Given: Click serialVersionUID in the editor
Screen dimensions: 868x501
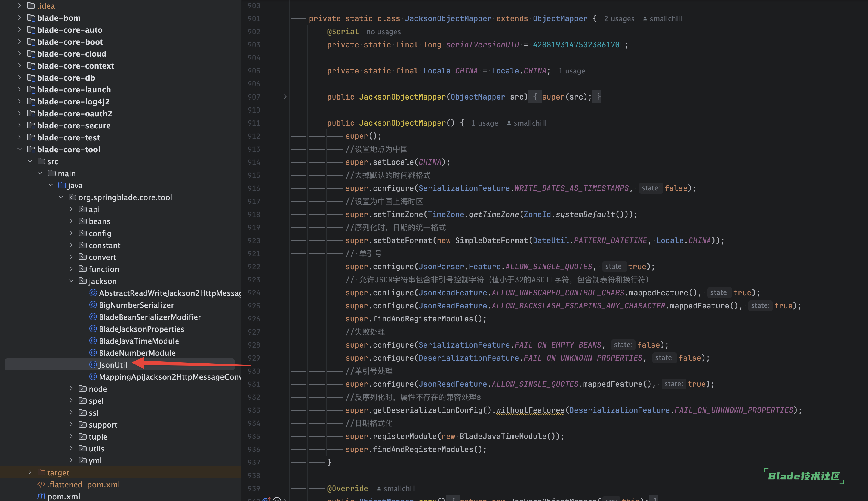Looking at the screenshot, I should 482,45.
